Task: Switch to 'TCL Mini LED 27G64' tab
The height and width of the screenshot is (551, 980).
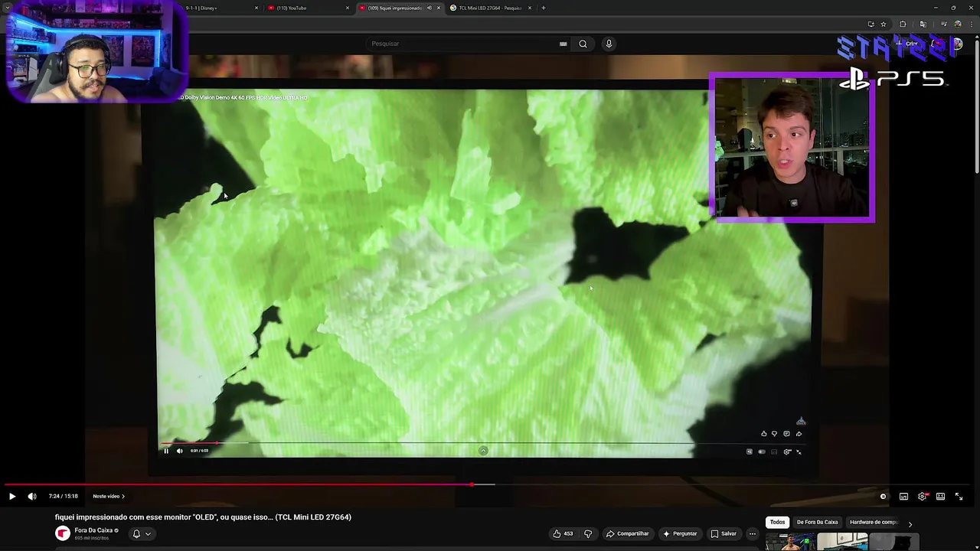Action: 490,8
